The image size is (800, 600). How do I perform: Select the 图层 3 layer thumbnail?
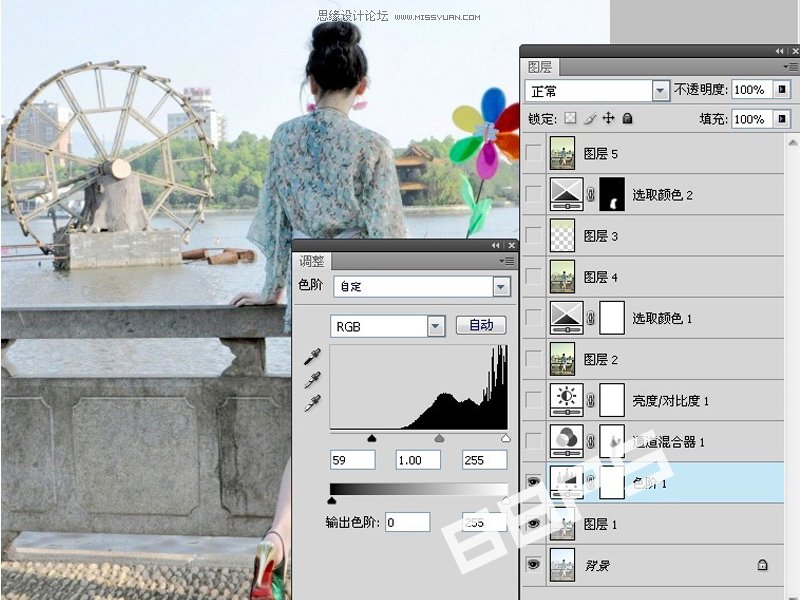tap(562, 236)
